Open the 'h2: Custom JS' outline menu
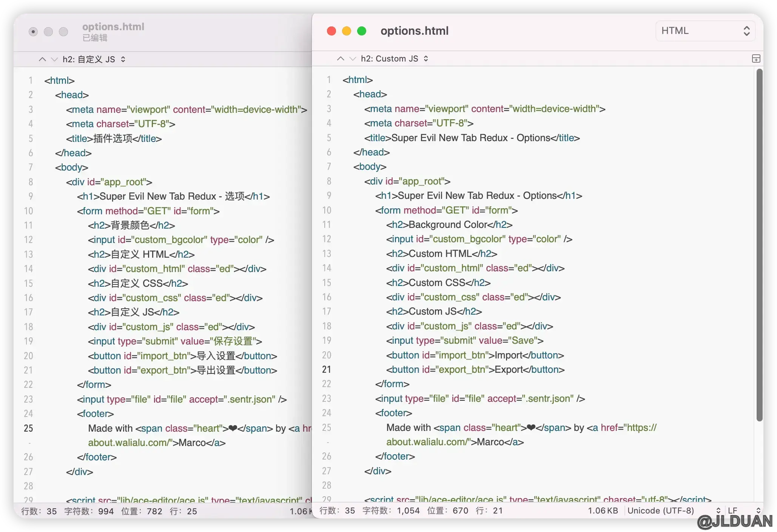 (x=395, y=58)
